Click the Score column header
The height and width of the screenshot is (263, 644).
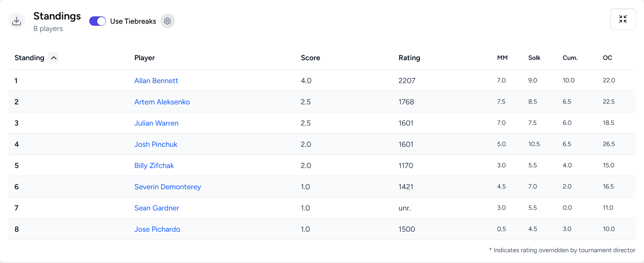310,58
